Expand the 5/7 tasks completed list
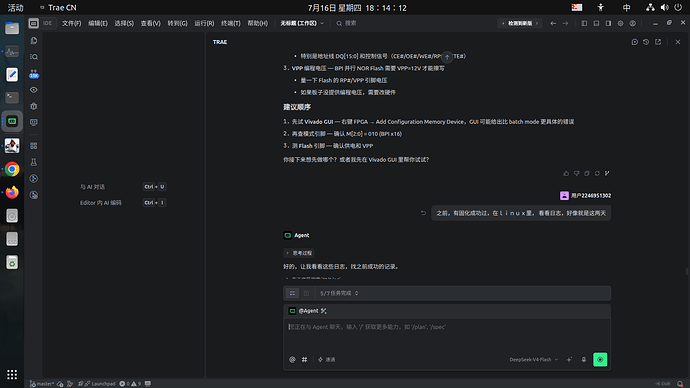 pos(339,293)
